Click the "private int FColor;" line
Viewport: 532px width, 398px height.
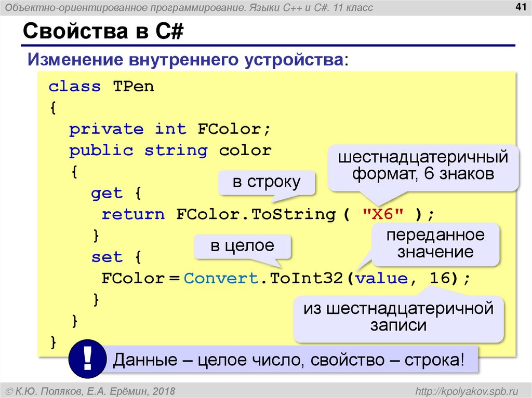pos(170,129)
